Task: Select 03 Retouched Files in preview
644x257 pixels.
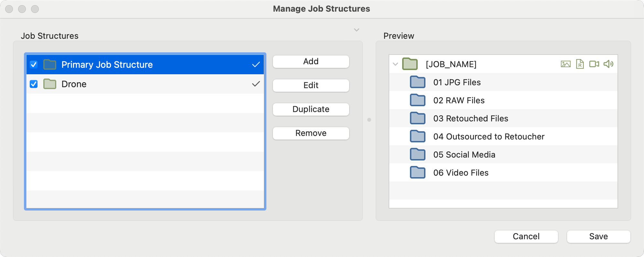Action: [470, 118]
